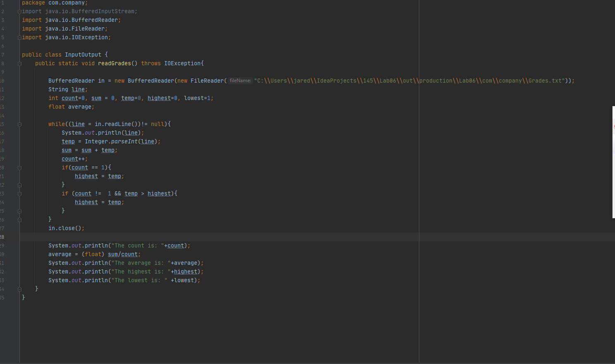Collapse the readGrades method with its fold toggle
This screenshot has height=364, width=615.
click(19, 64)
